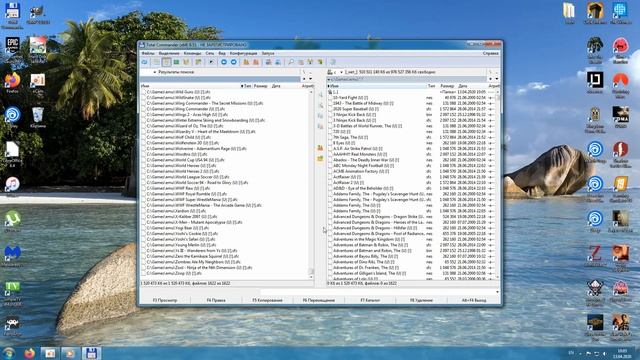Viewport: 640px width, 360px height.
Task: Click the right panel path bar c:\Games\emu
Action: point(406,79)
